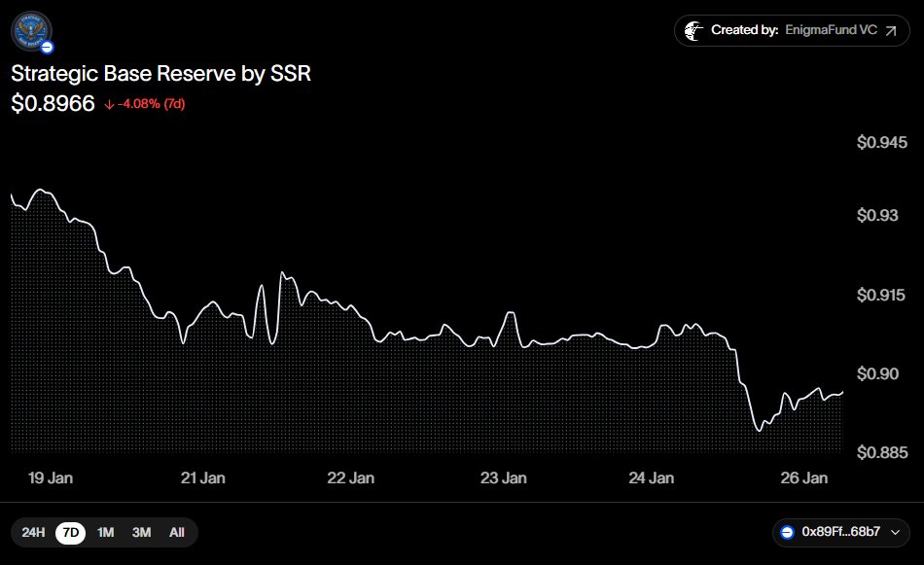Expand the 0x89Ff...68b7 address dropdown

tap(841, 532)
